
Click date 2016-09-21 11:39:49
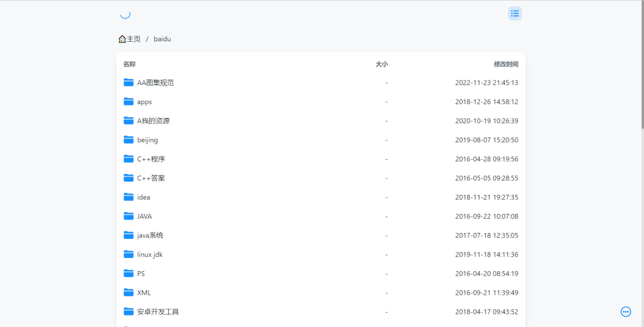(x=487, y=292)
